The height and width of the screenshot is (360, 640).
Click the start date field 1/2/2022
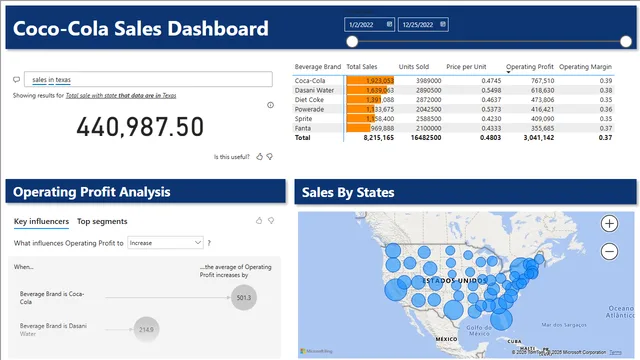pos(369,24)
